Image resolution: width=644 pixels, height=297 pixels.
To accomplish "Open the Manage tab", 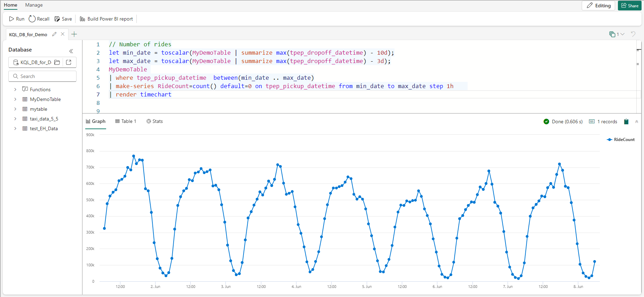I will pyautogui.click(x=34, y=5).
